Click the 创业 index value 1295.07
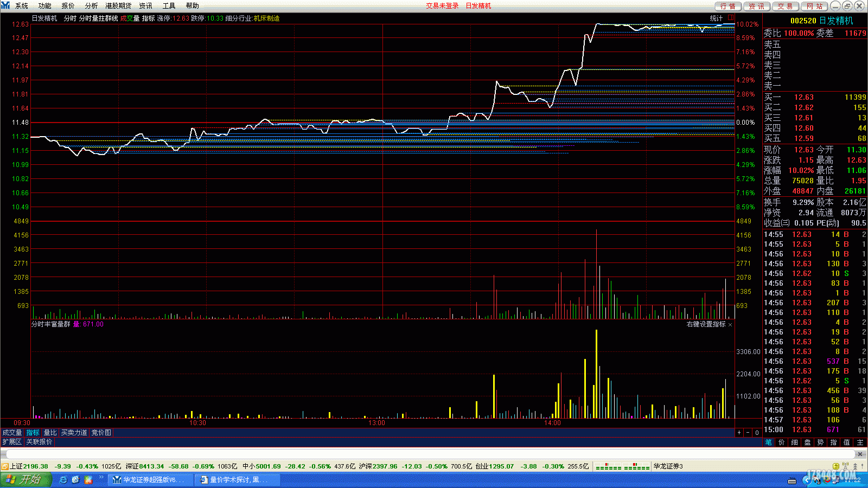Screen dimensions: 868x488 (502, 466)
